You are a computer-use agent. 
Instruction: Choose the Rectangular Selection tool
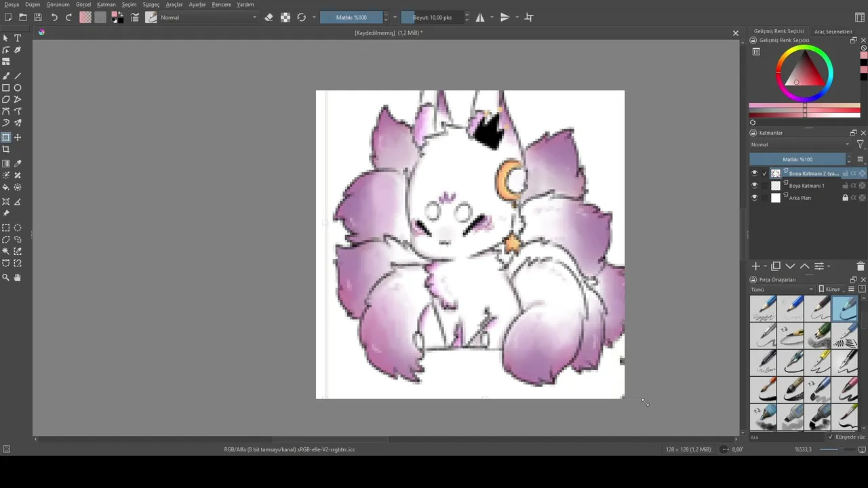pyautogui.click(x=6, y=228)
